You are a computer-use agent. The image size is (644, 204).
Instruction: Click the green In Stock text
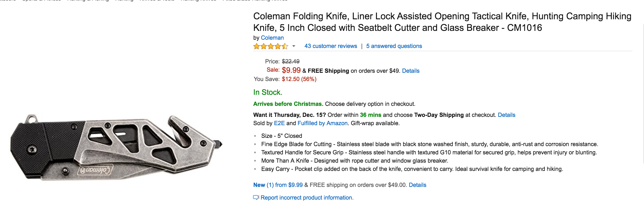pos(268,92)
